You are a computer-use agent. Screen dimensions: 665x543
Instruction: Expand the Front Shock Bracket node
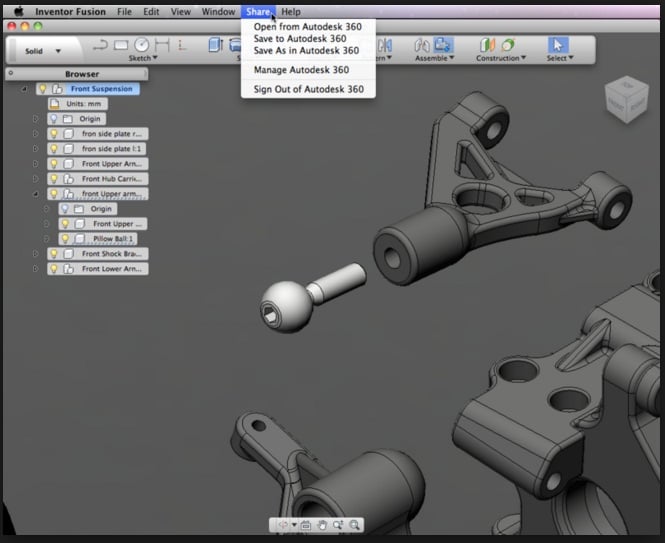tap(36, 254)
